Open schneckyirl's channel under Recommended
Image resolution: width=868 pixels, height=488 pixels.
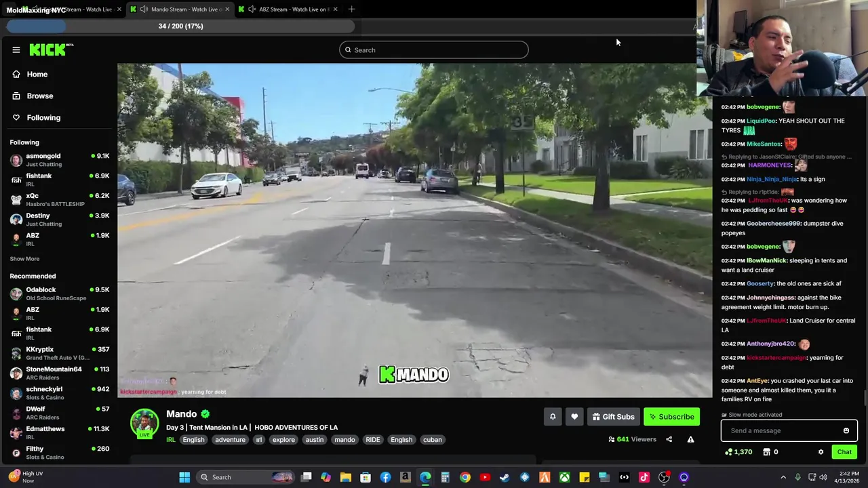tap(59, 393)
